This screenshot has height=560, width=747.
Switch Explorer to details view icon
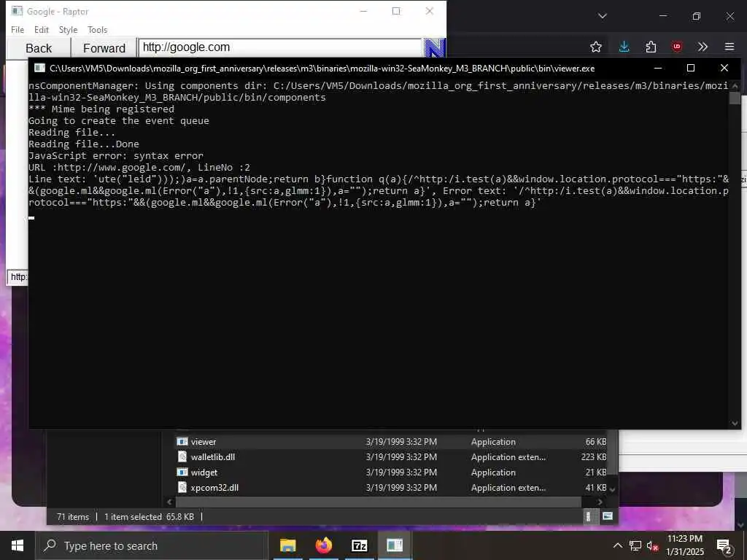click(x=589, y=516)
